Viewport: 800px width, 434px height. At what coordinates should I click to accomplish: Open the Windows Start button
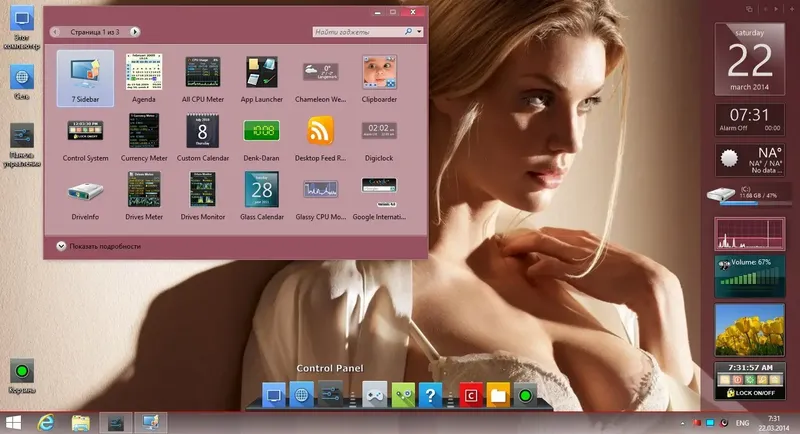pyautogui.click(x=13, y=423)
